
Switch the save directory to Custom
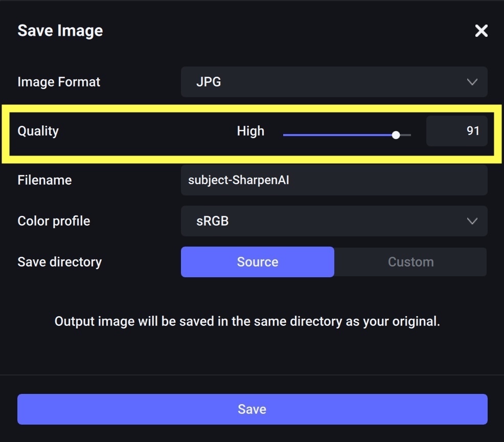pos(410,262)
